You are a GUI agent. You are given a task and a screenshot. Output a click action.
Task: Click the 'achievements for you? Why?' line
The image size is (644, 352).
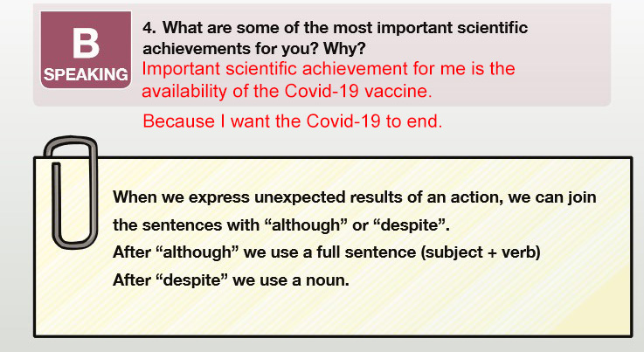(x=253, y=48)
